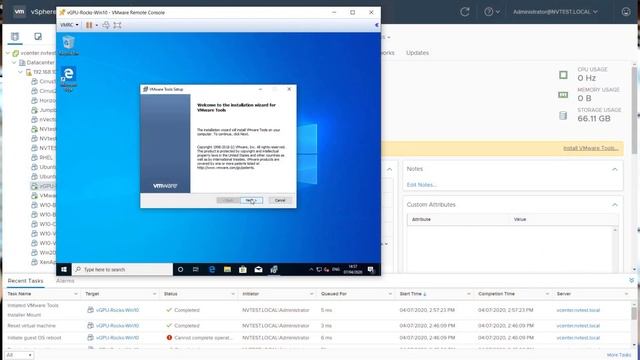Click the 'Type here to search' taskbar box
640x360 pixels.
(122, 269)
